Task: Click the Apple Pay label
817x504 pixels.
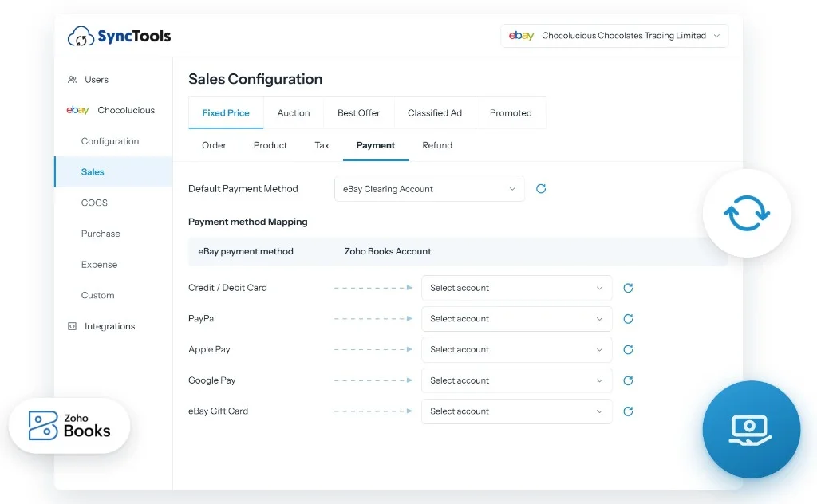Action: pos(209,349)
